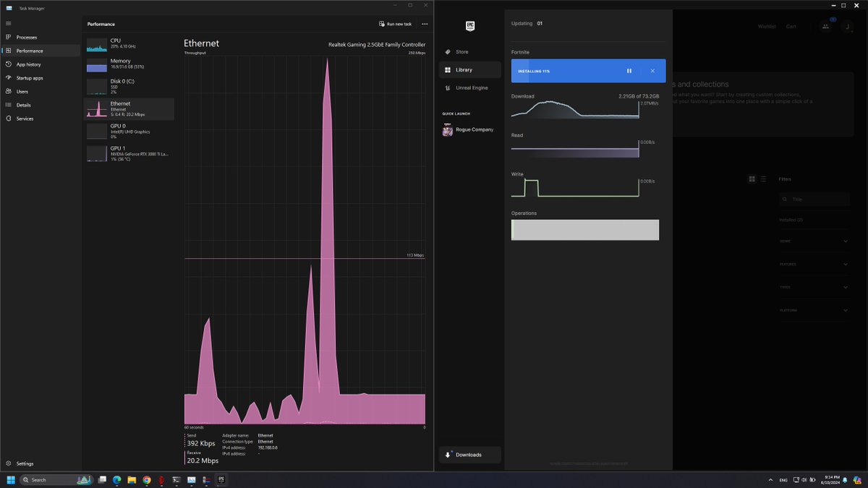Open Google Chrome from taskbar
Image resolution: width=868 pixels, height=488 pixels.
click(x=147, y=479)
